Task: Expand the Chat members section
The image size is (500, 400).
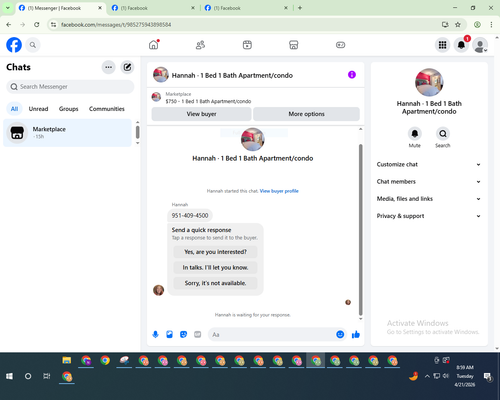Action: [429, 182]
